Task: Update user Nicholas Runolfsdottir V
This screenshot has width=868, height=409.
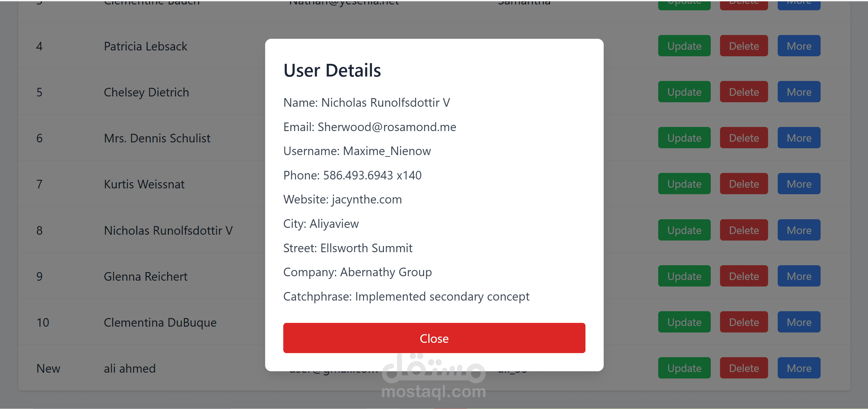Action: pos(684,230)
